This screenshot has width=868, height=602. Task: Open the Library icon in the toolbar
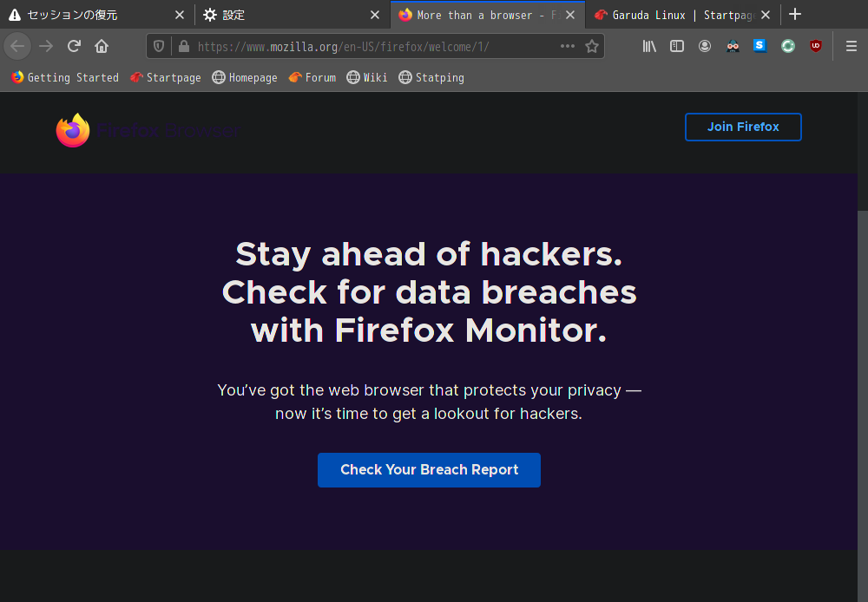pos(649,46)
